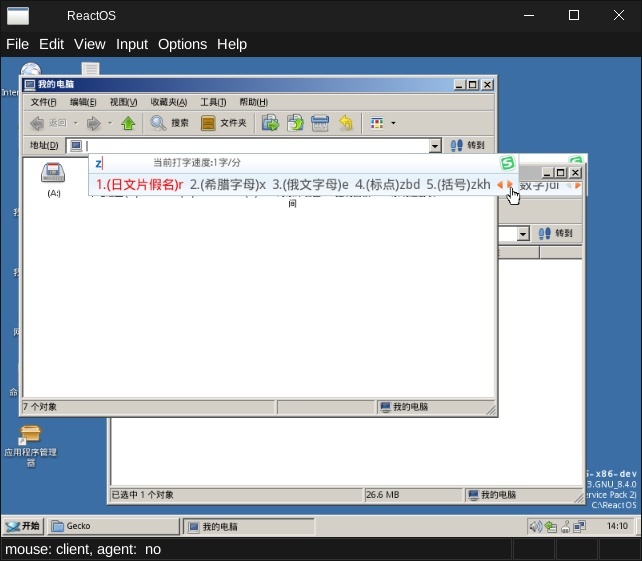Click the footprints Go icon in back window
This screenshot has height=561, width=642.
point(545,233)
